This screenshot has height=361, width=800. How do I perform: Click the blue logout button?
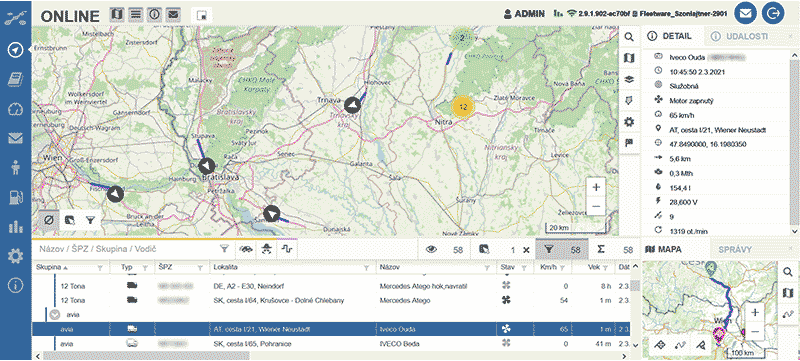[x=773, y=14]
